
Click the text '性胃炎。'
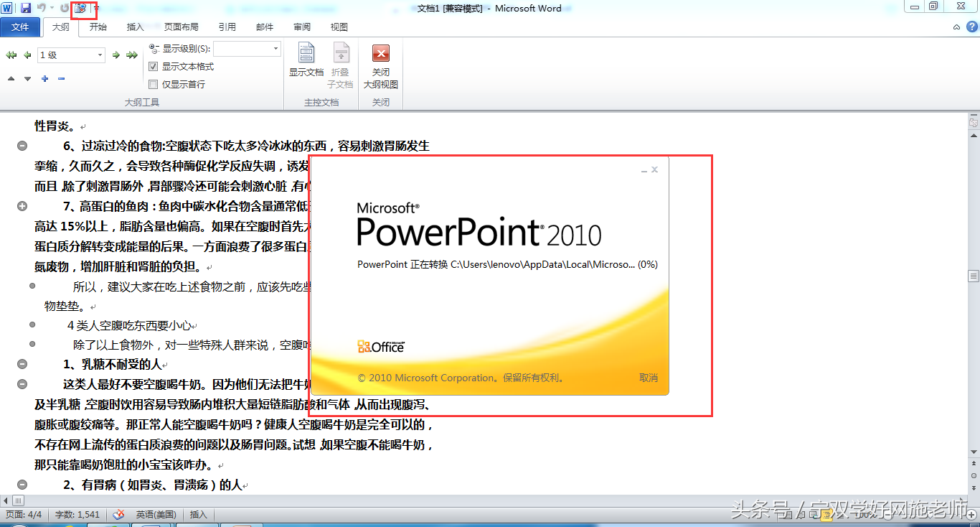[55, 126]
